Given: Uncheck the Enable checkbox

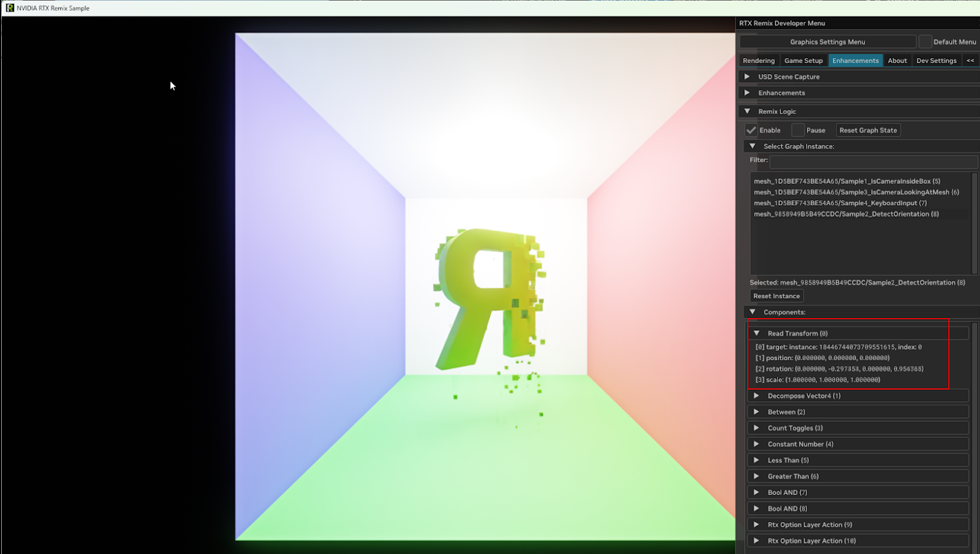Looking at the screenshot, I should pyautogui.click(x=751, y=131).
